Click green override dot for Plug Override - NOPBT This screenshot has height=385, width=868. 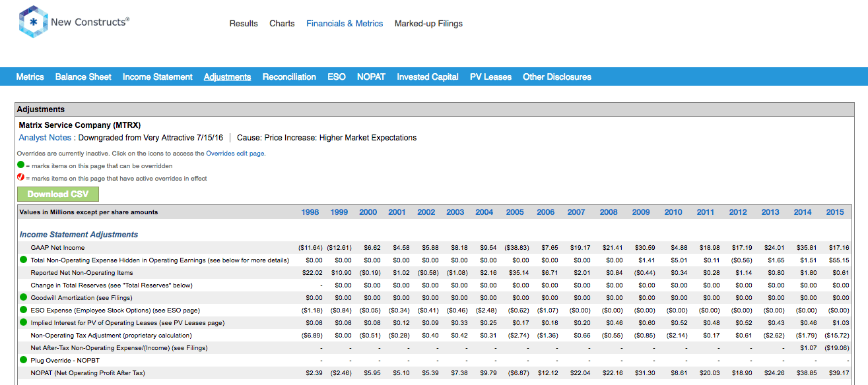tap(24, 361)
